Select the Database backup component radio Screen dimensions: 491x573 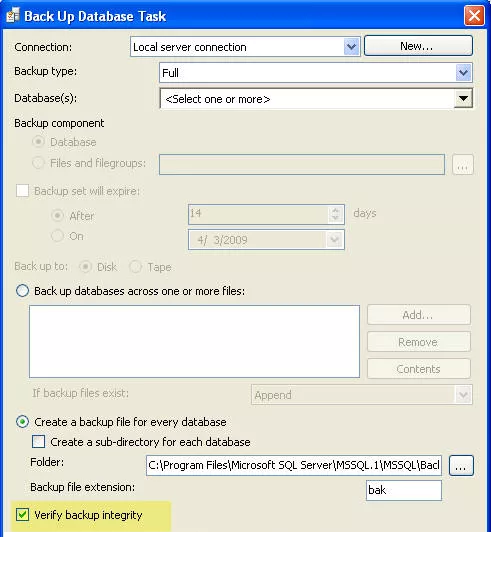pyautogui.click(x=38, y=142)
